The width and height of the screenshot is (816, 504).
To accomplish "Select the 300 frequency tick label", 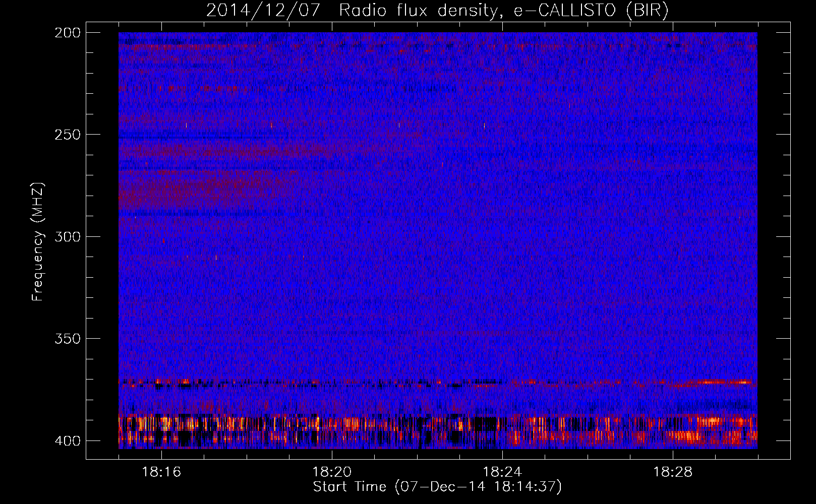I will [67, 236].
